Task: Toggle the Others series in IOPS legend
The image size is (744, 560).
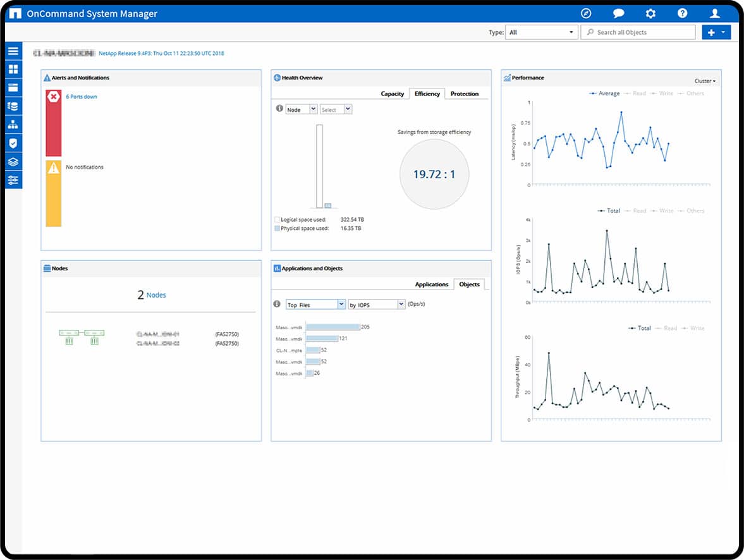Action: coord(691,210)
